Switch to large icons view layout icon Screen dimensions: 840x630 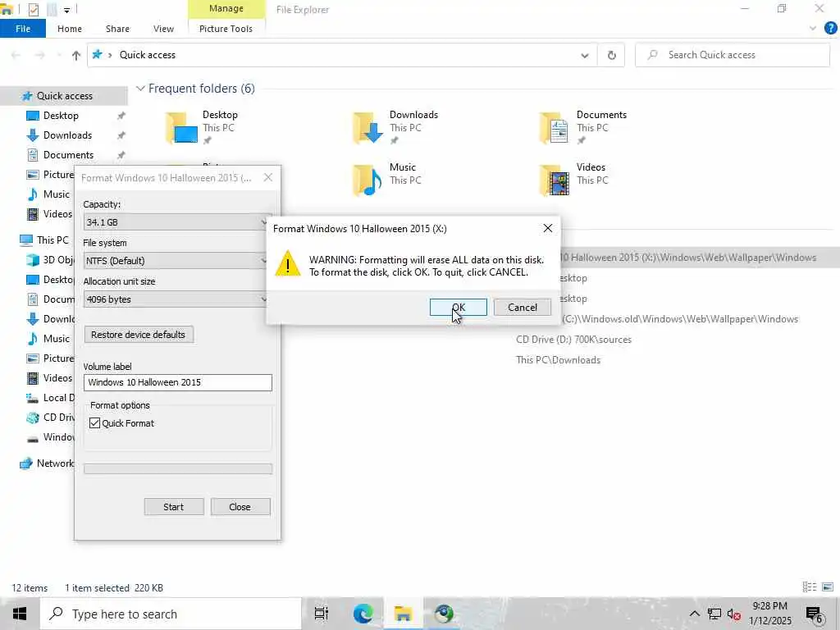pos(828,587)
